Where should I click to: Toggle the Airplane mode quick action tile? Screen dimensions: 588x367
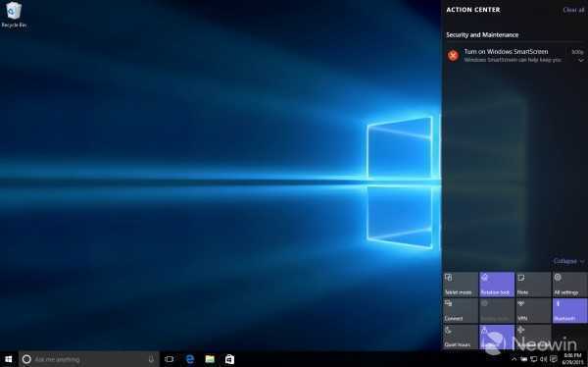[x=533, y=337]
